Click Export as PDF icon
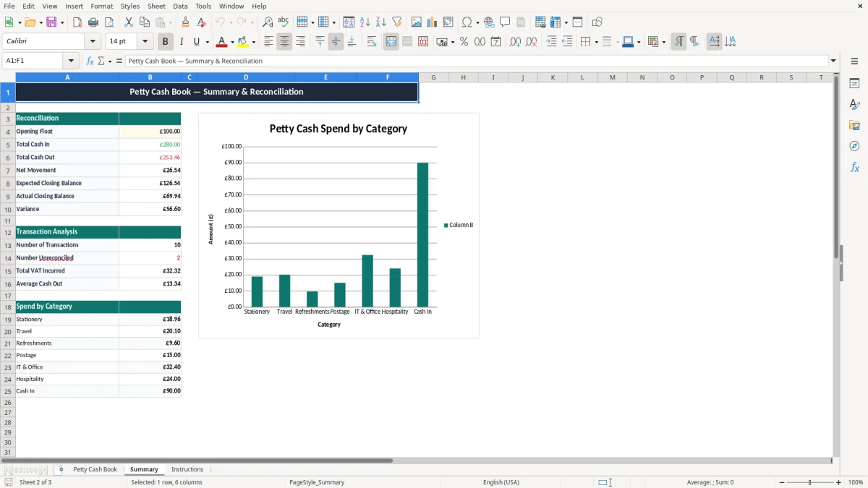868x488 pixels. tap(77, 22)
